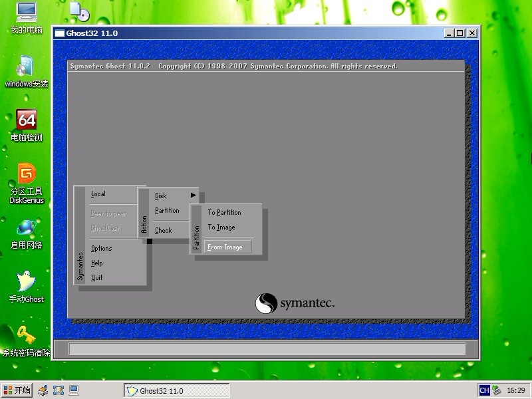Viewport: 532px width, 399px height.
Task: Click the disc file icon on the desktop
Action: coord(78,12)
